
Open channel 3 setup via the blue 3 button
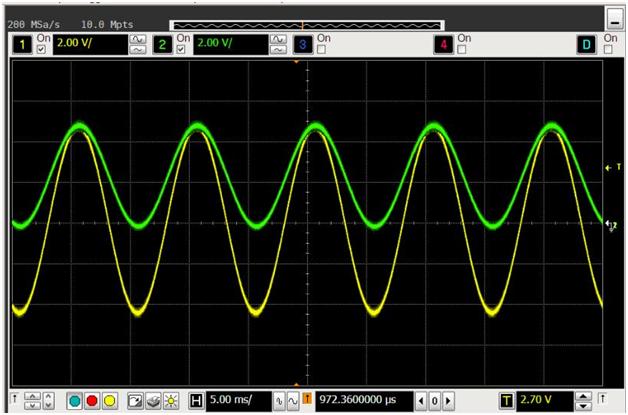coord(303,44)
